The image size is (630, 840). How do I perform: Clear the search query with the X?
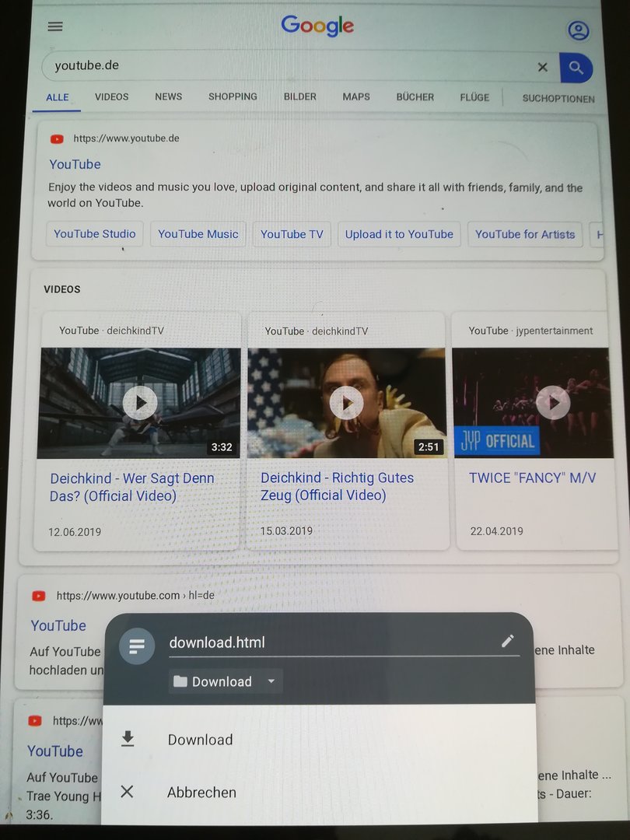[543, 67]
